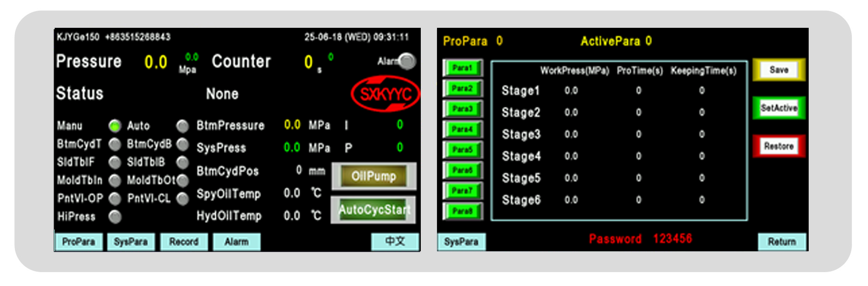Select the Manu mode indicator
Screen dimensions: 868x286
point(114,126)
